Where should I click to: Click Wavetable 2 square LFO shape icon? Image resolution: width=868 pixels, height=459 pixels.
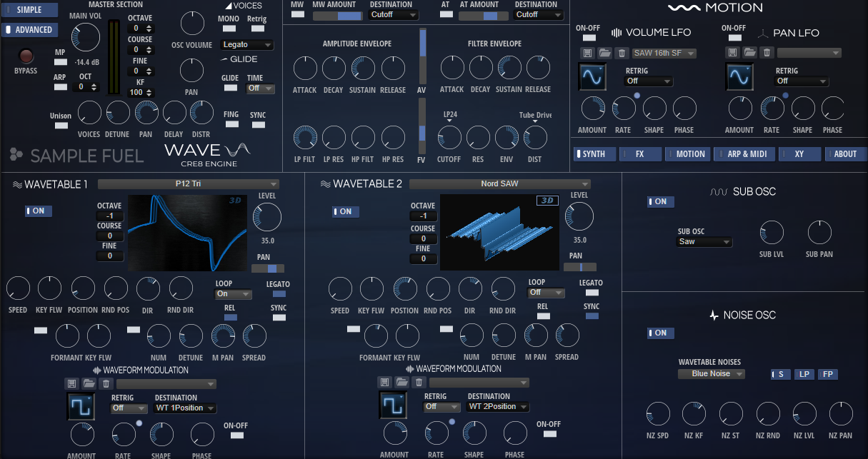(393, 405)
